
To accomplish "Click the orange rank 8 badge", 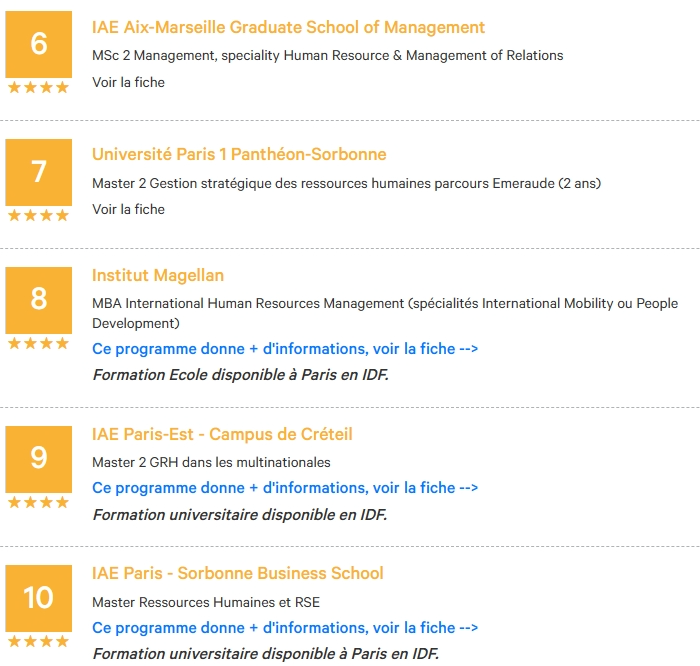I will coord(38,300).
